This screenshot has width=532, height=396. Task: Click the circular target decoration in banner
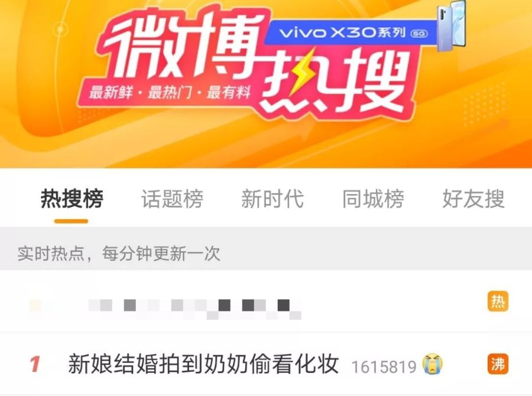(x=60, y=30)
